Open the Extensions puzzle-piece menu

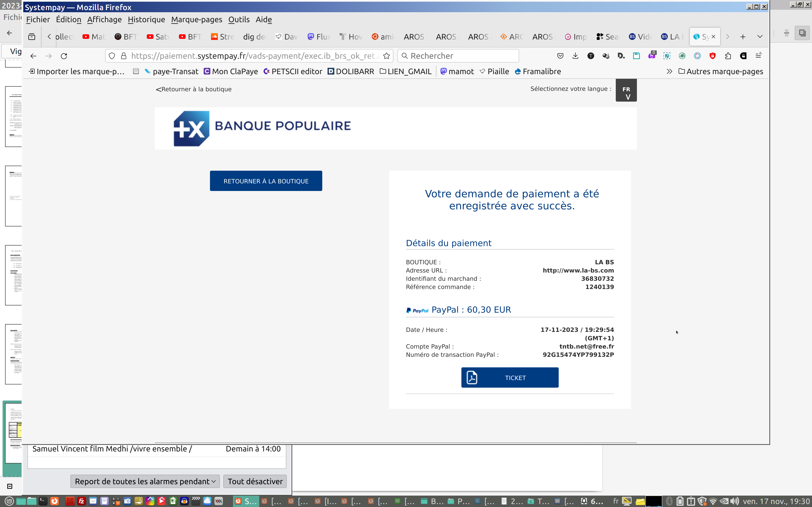(x=728, y=56)
